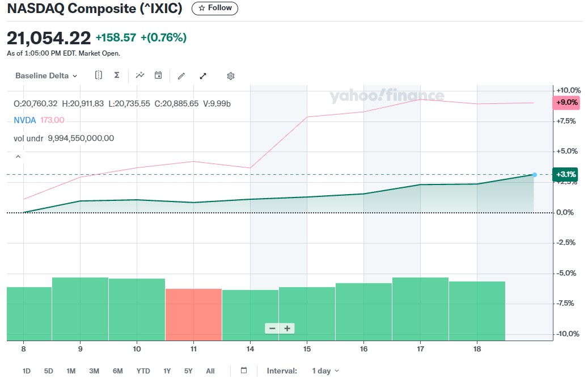Select the red volume bar for day 11
Image resolution: width=588 pixels, height=378 pixels.
(193, 314)
